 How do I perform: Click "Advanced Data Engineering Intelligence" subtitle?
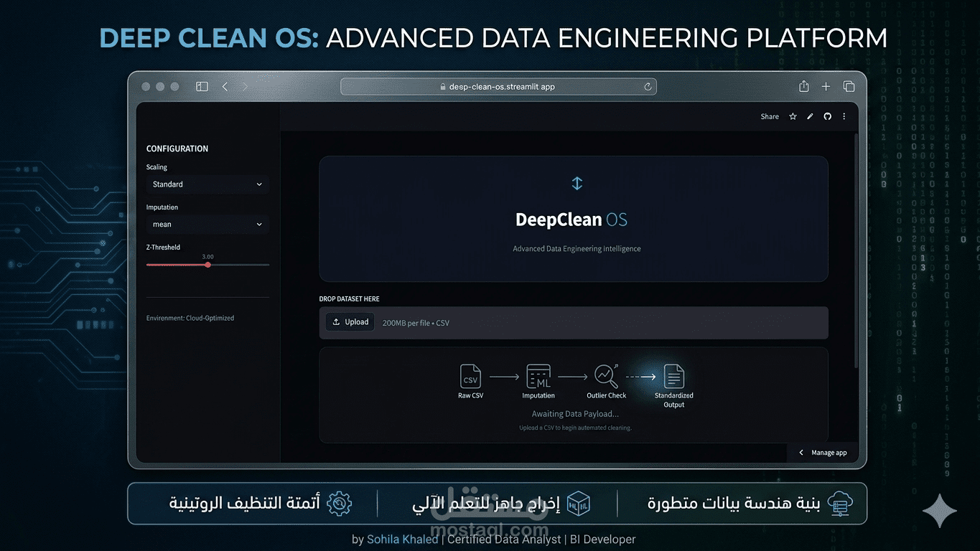577,249
